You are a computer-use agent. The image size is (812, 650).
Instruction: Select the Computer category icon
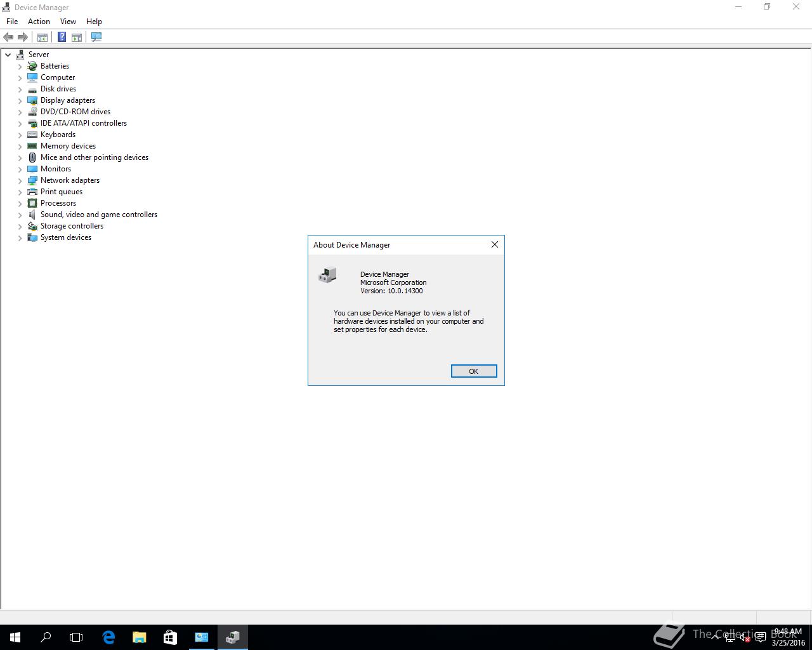(32, 77)
